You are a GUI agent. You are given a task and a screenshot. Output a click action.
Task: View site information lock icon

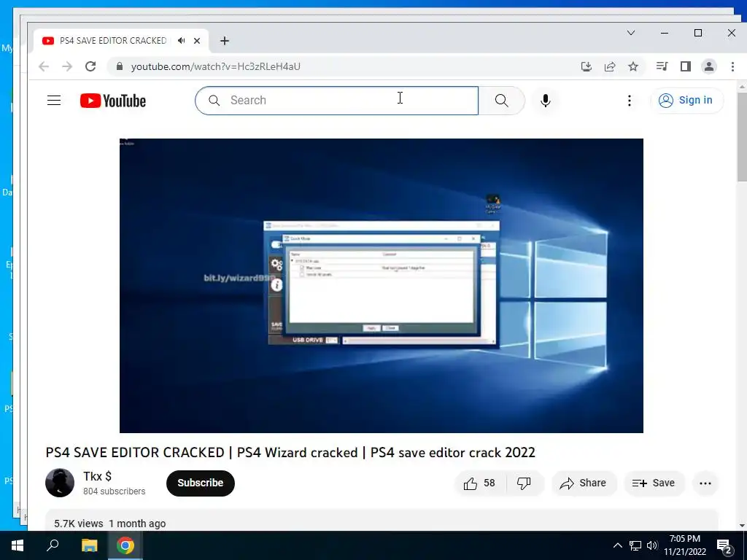pos(120,66)
